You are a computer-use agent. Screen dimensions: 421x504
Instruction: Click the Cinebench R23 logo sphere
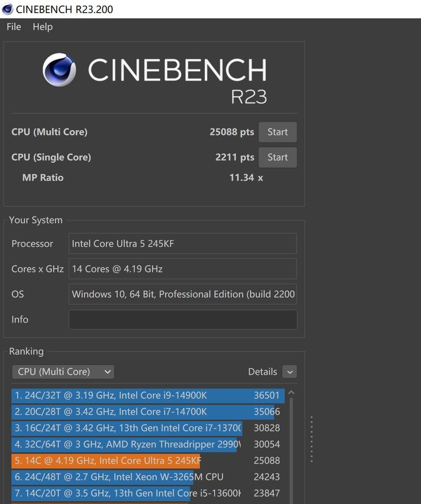click(x=59, y=70)
